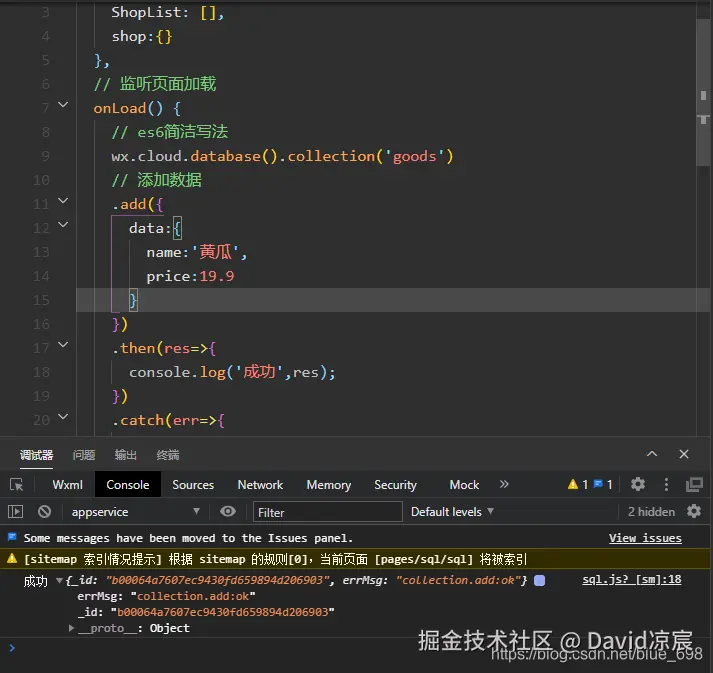This screenshot has width=713, height=673.
Task: Open the appservice context dropdown
Action: pos(135,512)
